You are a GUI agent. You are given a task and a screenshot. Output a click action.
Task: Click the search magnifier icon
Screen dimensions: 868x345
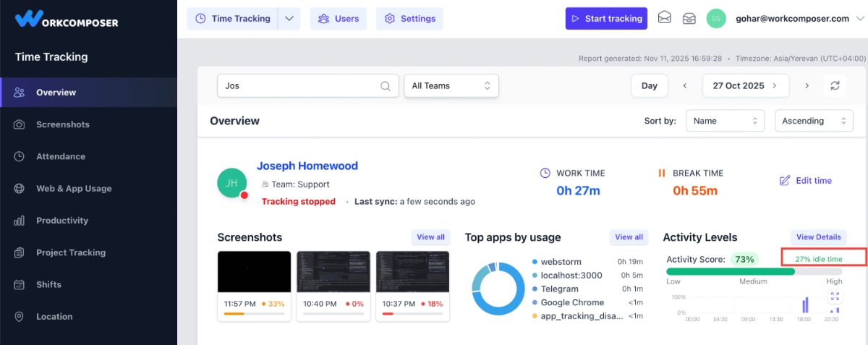pyautogui.click(x=386, y=85)
